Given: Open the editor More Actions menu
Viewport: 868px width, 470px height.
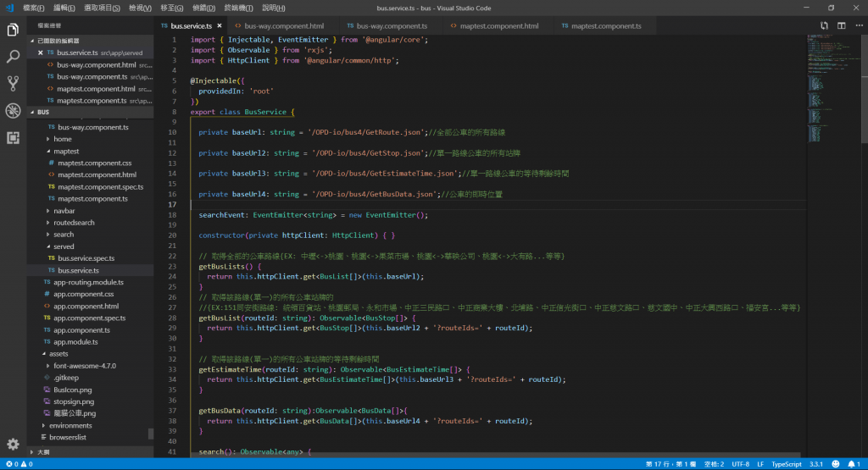Looking at the screenshot, I should click(859, 25).
